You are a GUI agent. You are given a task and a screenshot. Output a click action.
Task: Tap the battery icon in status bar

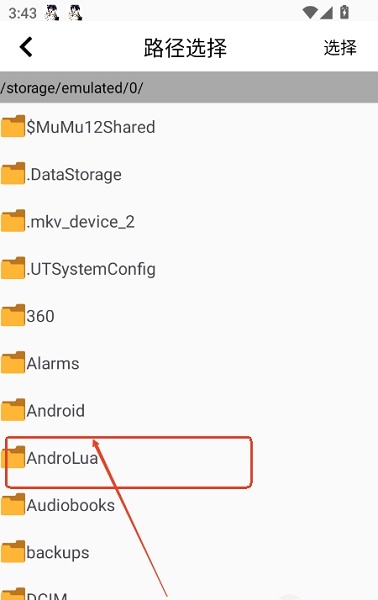(344, 12)
